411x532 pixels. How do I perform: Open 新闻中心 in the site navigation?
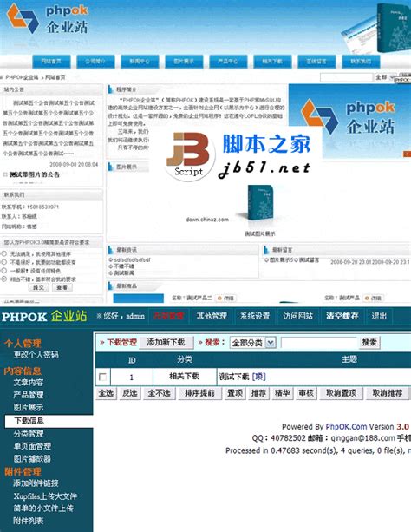coord(140,62)
